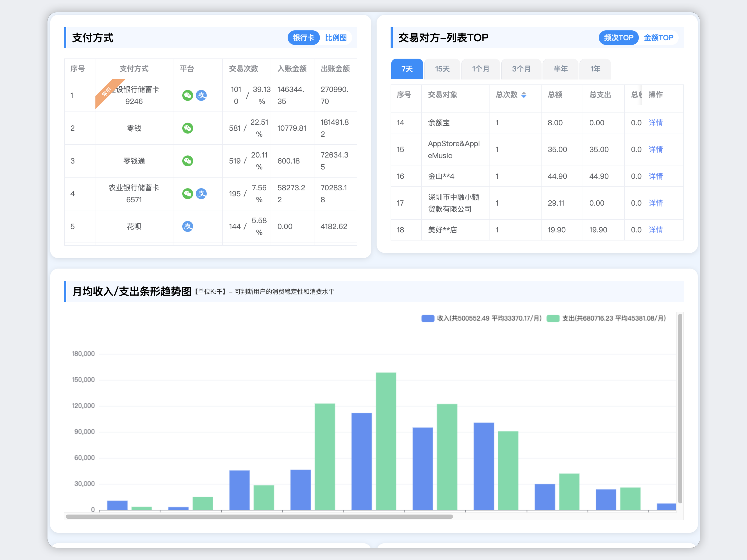Switch payment view to 比例图
Screen dimensions: 747x560
coord(336,38)
